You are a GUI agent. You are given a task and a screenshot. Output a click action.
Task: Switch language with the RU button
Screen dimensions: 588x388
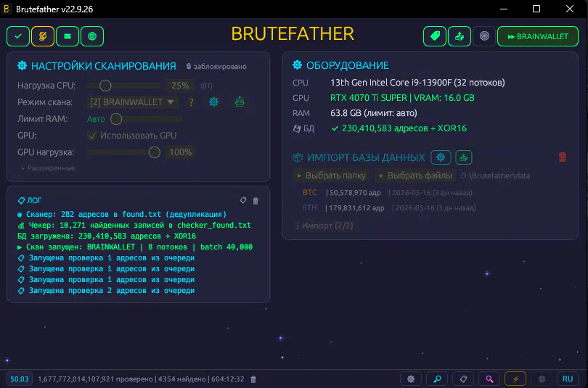[x=568, y=379]
